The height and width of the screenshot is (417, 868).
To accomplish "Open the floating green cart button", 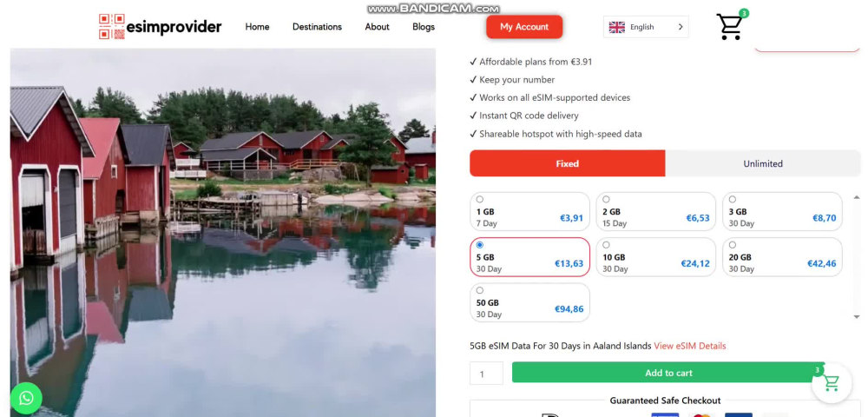I will click(831, 382).
